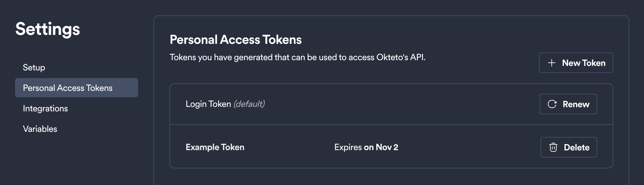644x185 pixels.
Task: Switch to the Integrations section
Action: point(45,109)
